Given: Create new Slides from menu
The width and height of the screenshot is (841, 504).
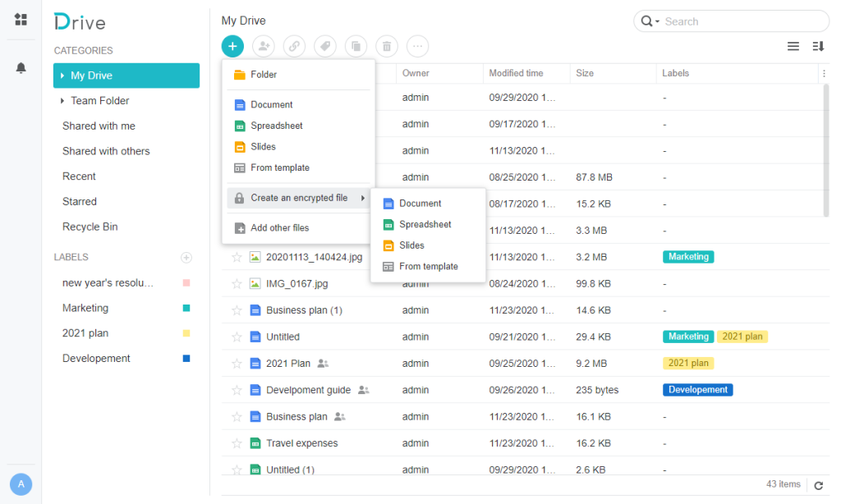Looking at the screenshot, I should [x=298, y=146].
